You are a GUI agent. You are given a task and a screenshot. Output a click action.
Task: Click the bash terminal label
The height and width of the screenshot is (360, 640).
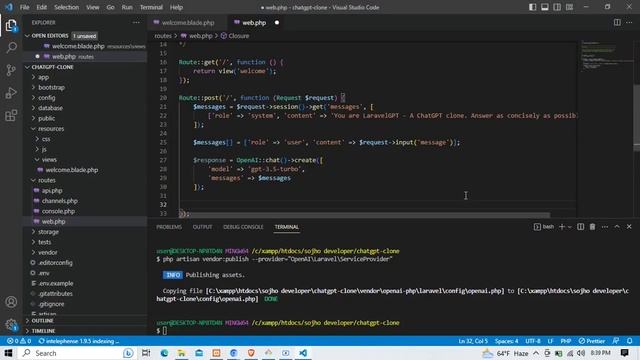click(x=544, y=227)
